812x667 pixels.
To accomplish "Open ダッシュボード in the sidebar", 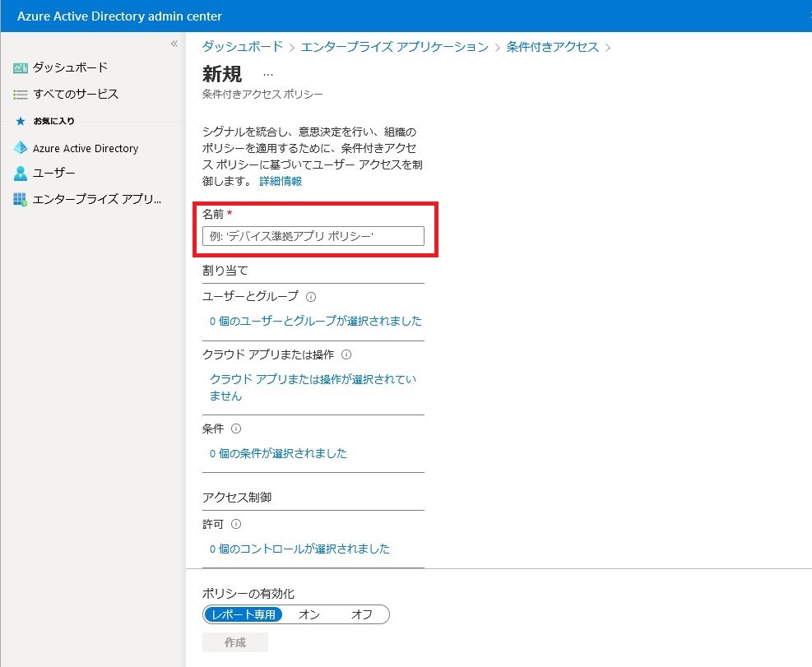I will (70, 67).
